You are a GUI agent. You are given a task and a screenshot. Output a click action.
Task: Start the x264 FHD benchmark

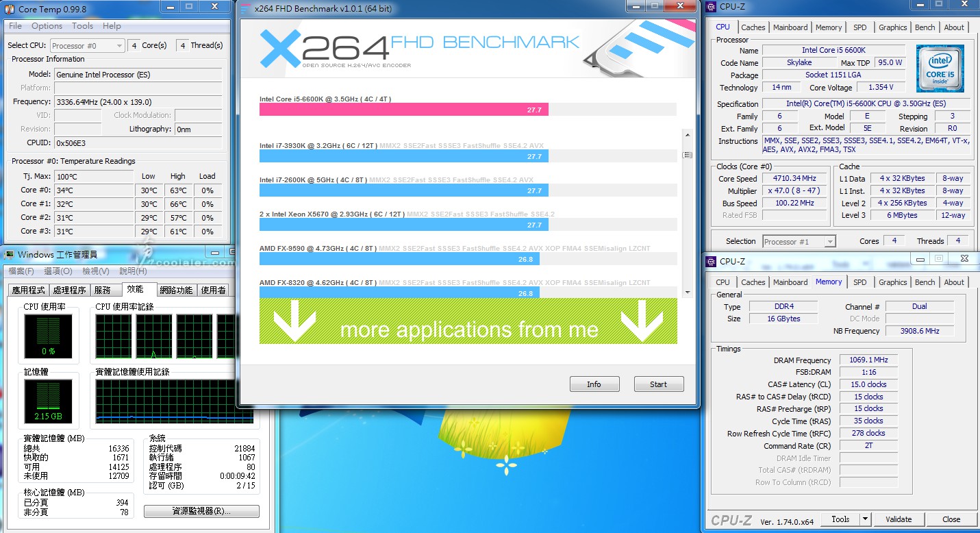[x=659, y=384]
